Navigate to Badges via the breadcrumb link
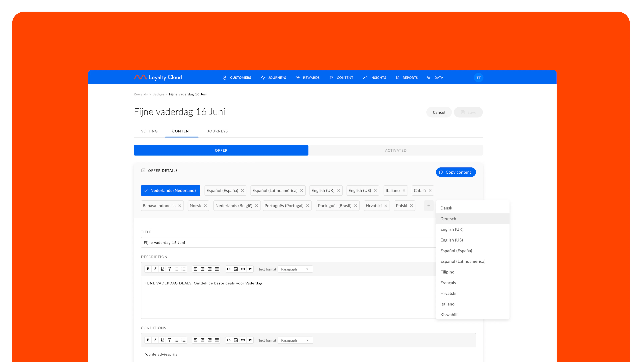 158,94
